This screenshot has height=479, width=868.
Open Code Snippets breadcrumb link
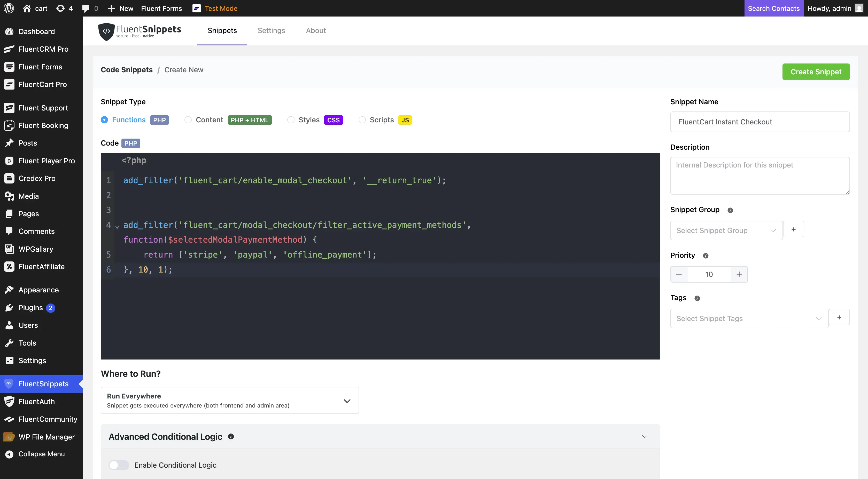pos(127,70)
